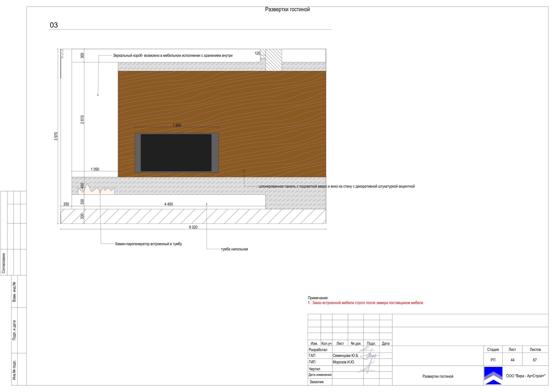Click the signature in the ГАП row
This screenshot has width=555, height=392.
click(370, 356)
